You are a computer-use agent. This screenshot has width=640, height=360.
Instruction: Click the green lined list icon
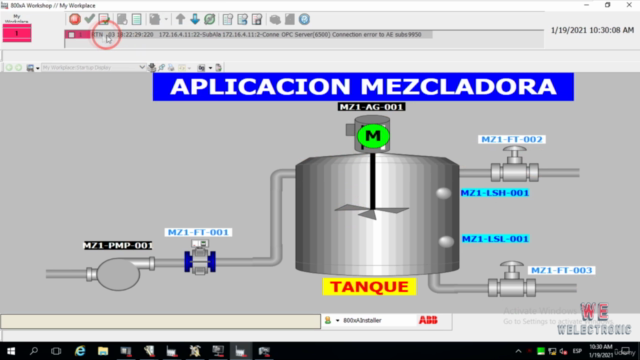137,19
